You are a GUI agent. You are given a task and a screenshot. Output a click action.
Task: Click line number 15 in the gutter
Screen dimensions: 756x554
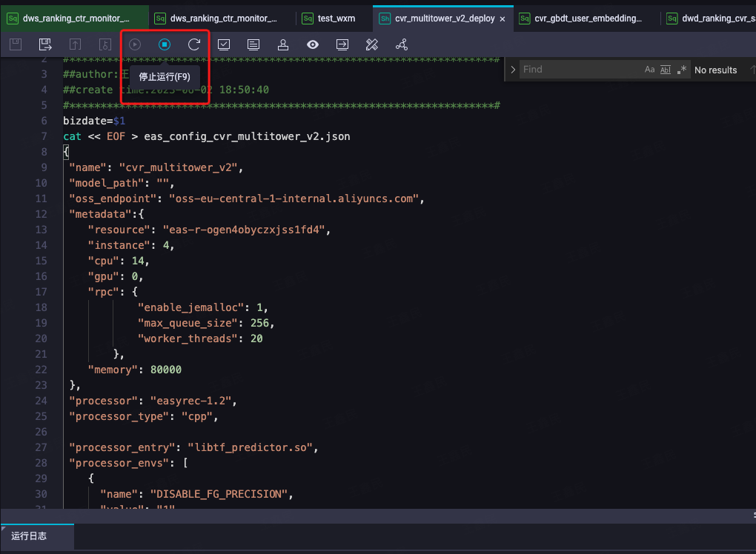(x=41, y=261)
